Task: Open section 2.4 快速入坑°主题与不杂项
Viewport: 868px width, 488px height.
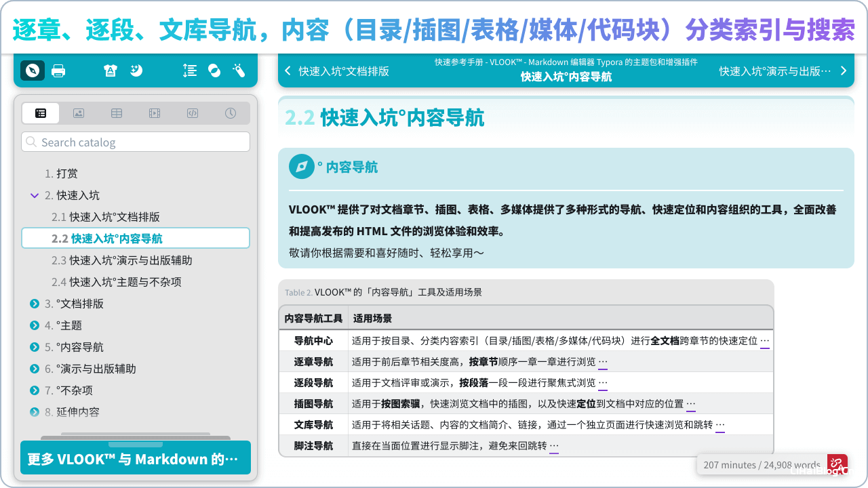Action: (117, 282)
